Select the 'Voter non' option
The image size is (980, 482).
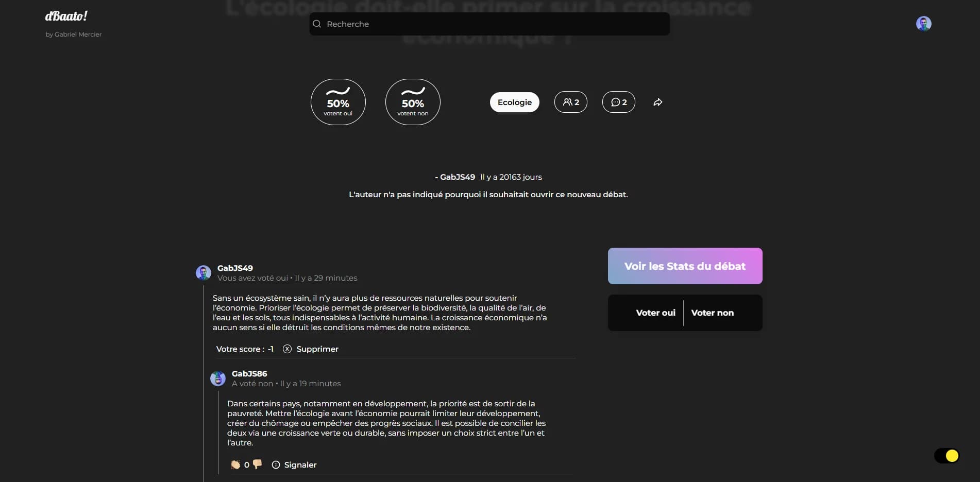(712, 313)
